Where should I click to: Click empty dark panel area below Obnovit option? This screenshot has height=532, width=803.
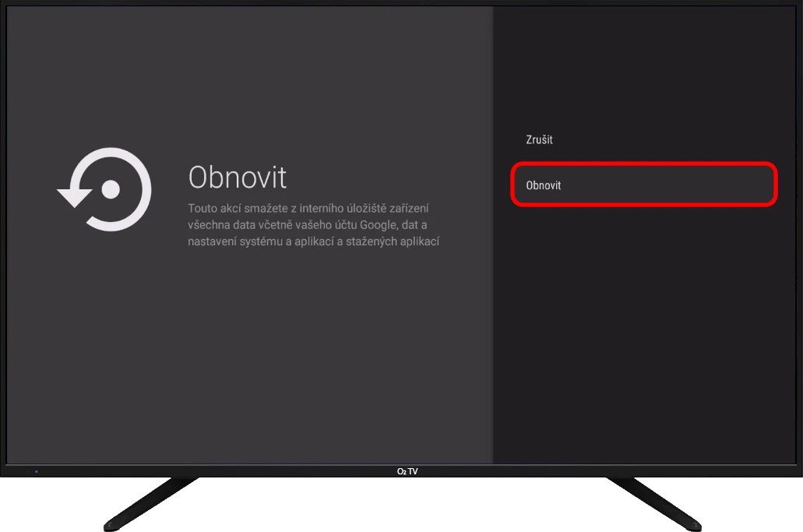(646, 327)
